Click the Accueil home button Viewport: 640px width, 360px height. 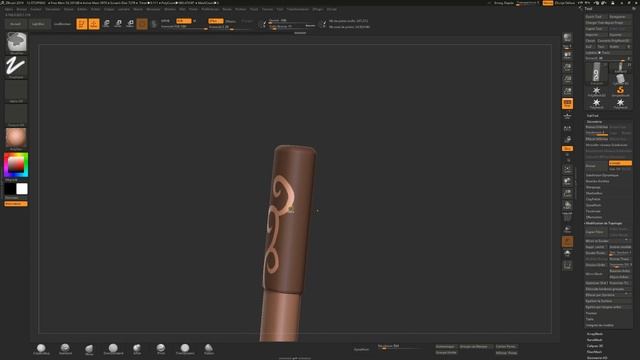pyautogui.click(x=16, y=24)
